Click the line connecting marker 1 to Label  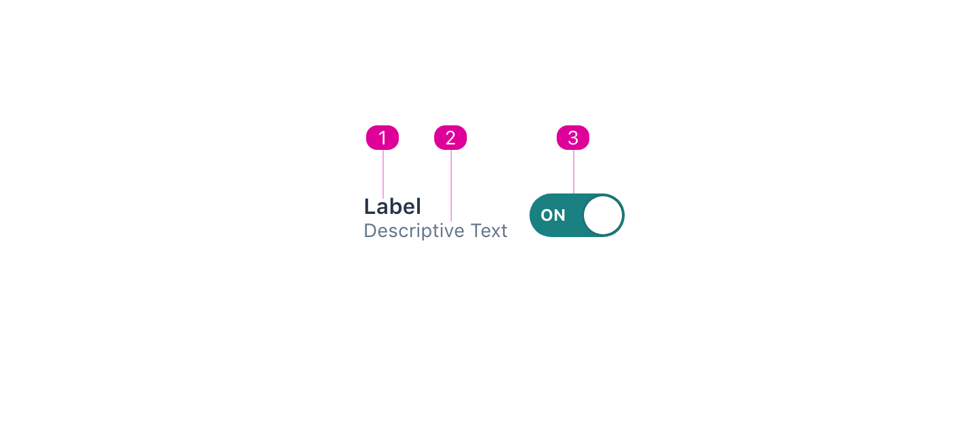click(383, 174)
